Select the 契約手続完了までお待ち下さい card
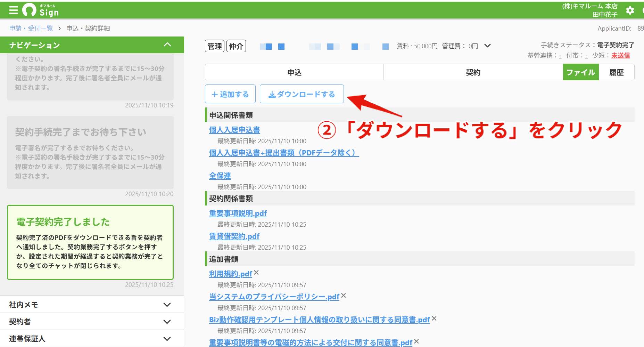Image resolution: width=644 pixels, height=347 pixels. click(x=90, y=153)
